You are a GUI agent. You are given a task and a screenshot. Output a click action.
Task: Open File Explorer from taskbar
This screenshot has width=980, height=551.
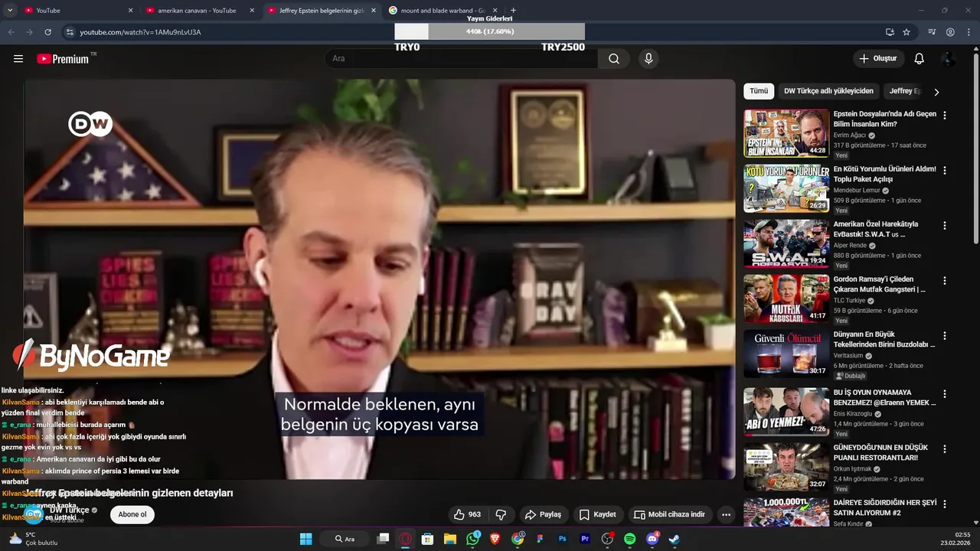point(450,539)
